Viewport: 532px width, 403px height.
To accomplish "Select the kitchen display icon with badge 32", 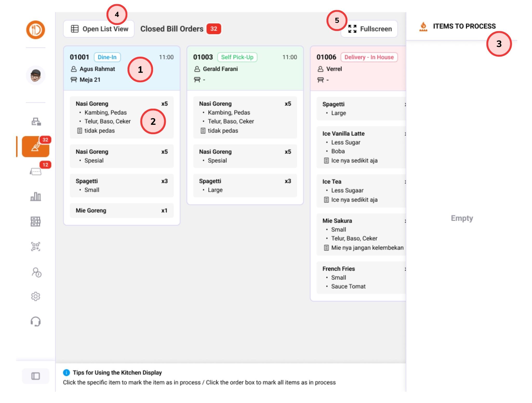I will pos(36,147).
